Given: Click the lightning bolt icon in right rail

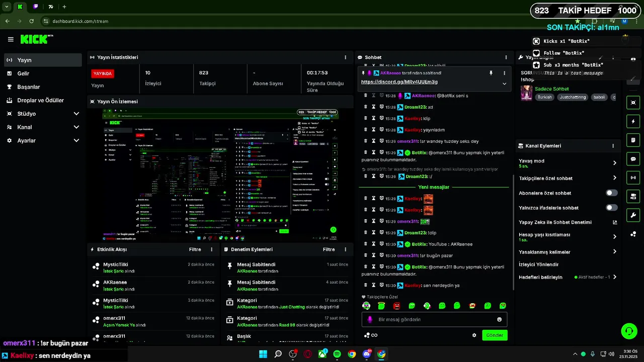Looking at the screenshot, I should tap(633, 121).
